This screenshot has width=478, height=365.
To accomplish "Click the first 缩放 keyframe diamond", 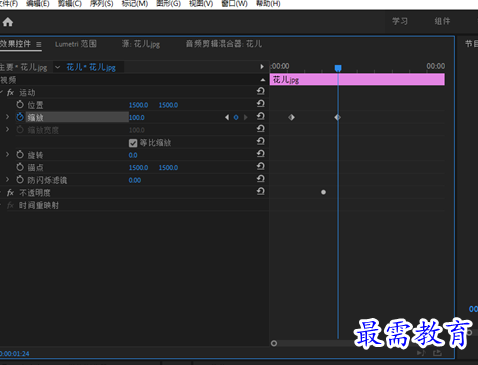I will coord(291,117).
